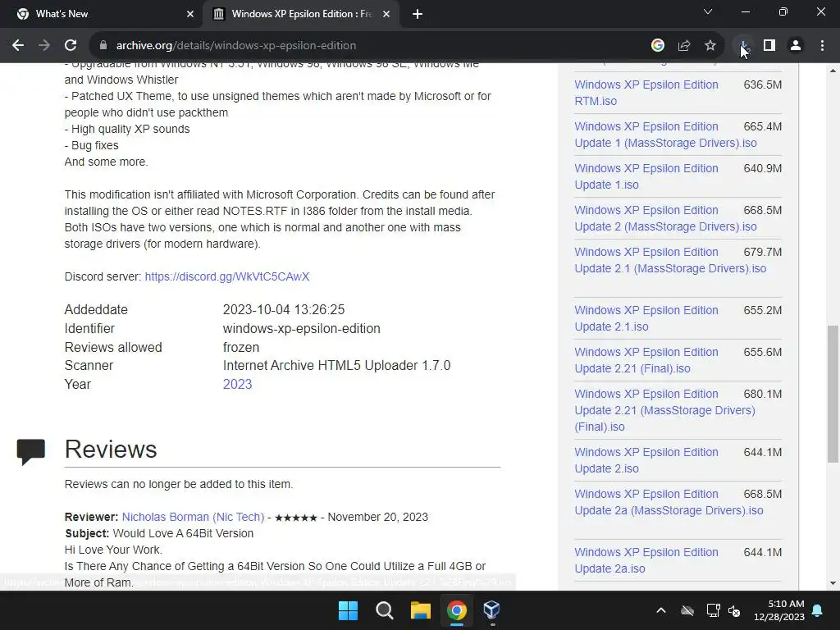840x630 pixels.
Task: Close the Windows XP Epsilon Edition tab
Action: 386,14
